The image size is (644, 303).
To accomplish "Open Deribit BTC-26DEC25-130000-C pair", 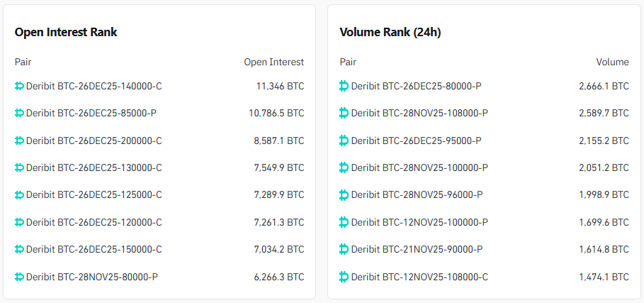I will 94,168.
